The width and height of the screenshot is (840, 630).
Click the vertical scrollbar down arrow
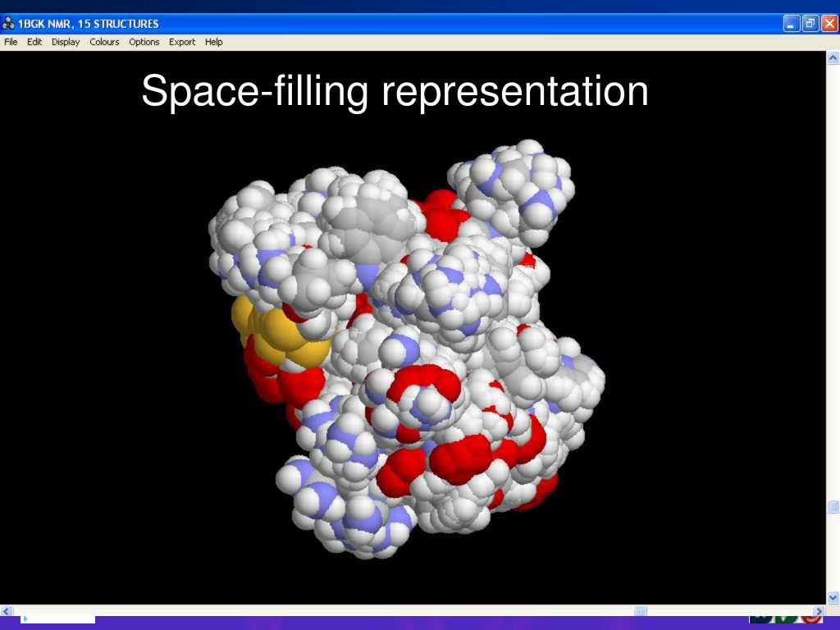pos(833,597)
